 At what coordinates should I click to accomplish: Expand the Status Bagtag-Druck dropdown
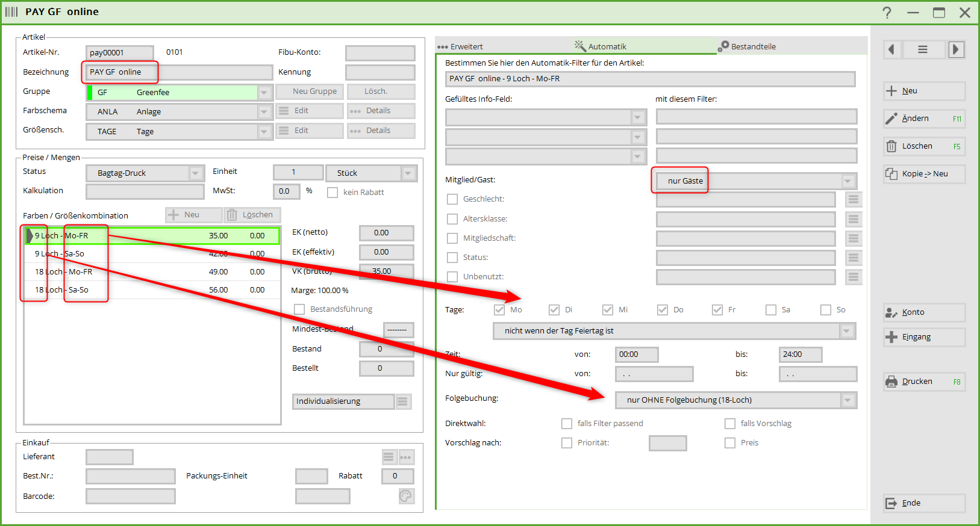pyautogui.click(x=196, y=173)
